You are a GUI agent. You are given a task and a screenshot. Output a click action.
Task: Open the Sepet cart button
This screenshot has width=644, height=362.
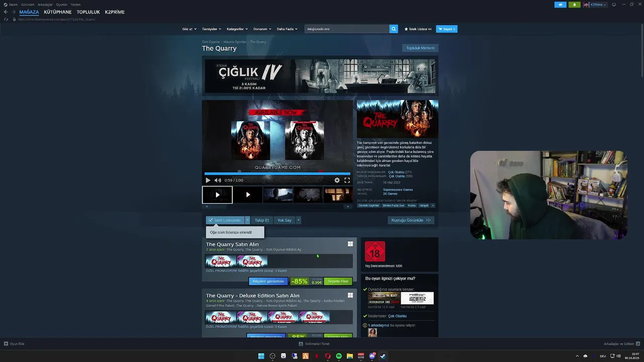[x=447, y=29]
